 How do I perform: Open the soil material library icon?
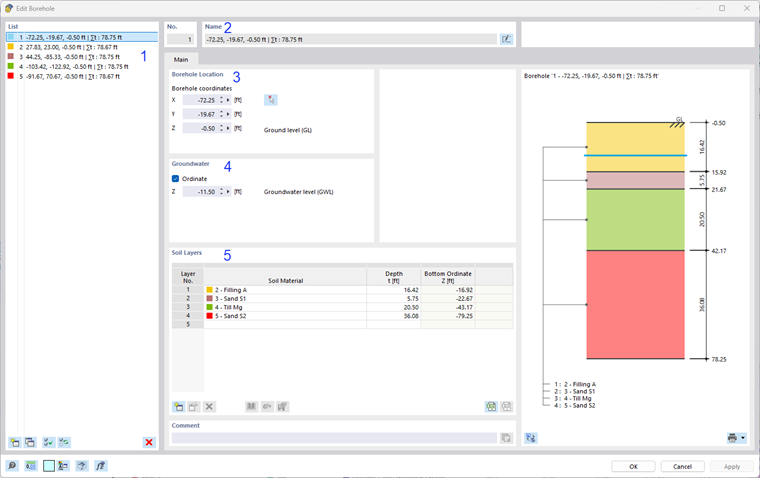coord(251,407)
